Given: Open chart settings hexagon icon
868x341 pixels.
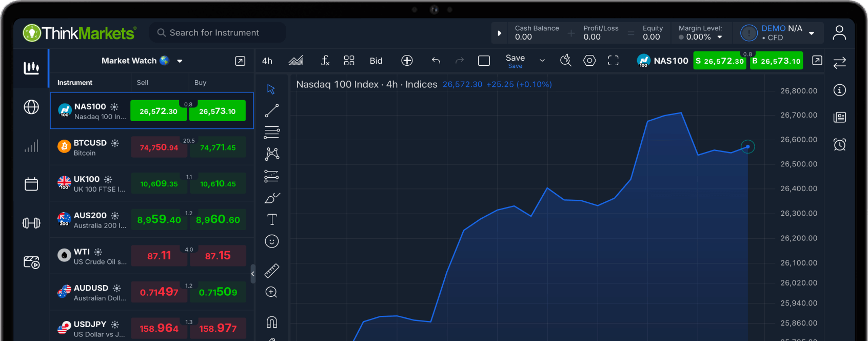Looking at the screenshot, I should [589, 61].
